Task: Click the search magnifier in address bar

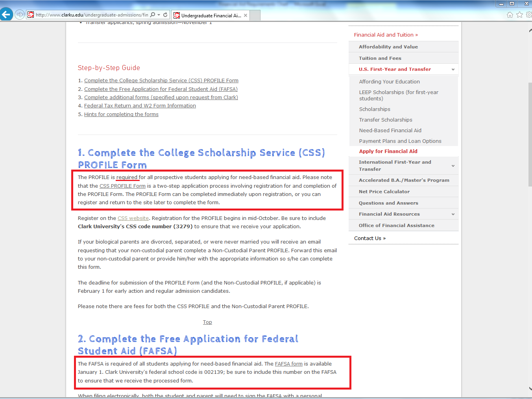Action: (153, 15)
